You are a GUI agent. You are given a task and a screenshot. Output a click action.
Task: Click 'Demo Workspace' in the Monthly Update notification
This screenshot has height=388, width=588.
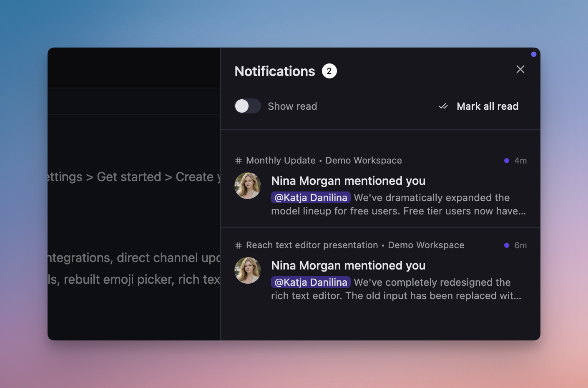tap(364, 161)
